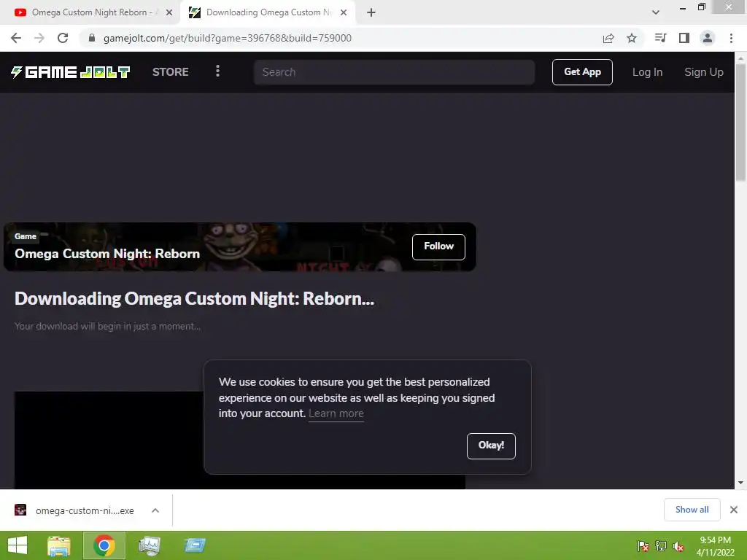Screen dimensions: 747x560
Task: Reload the Game Jolt page
Action: point(63,38)
